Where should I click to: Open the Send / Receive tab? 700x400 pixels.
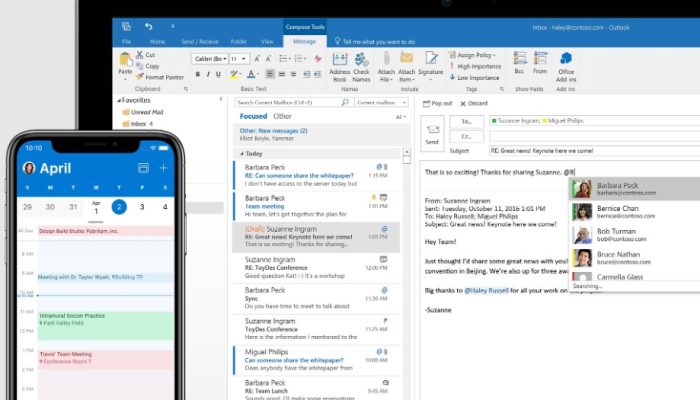click(x=200, y=42)
